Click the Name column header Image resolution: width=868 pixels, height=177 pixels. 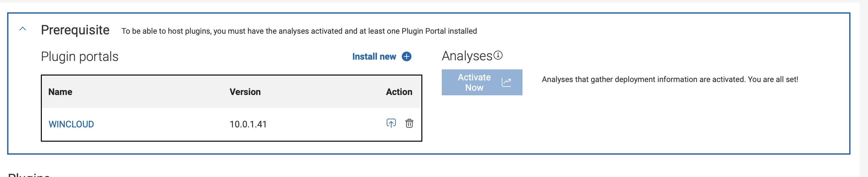coord(60,92)
